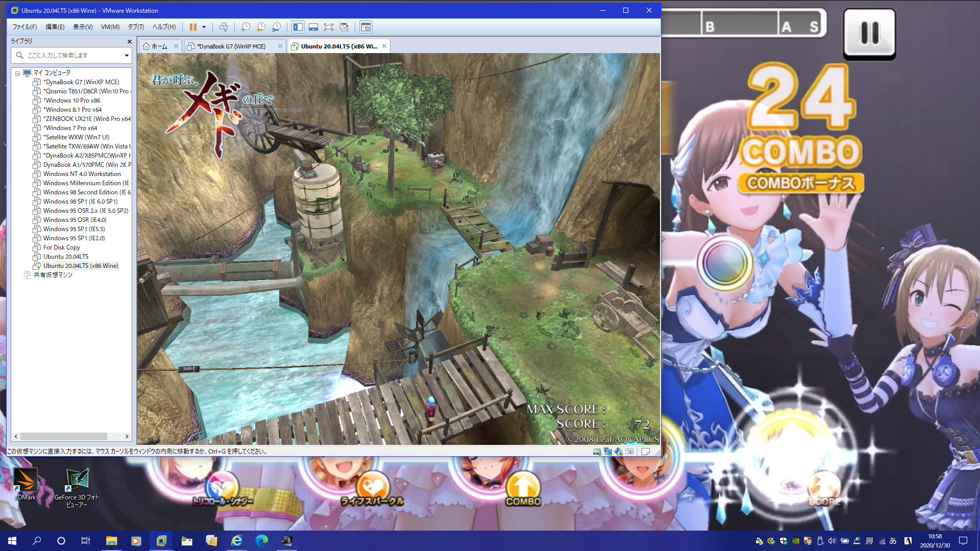The width and height of the screenshot is (980, 551).
Task: Click the Windows Security shield tray icon
Action: (x=783, y=541)
